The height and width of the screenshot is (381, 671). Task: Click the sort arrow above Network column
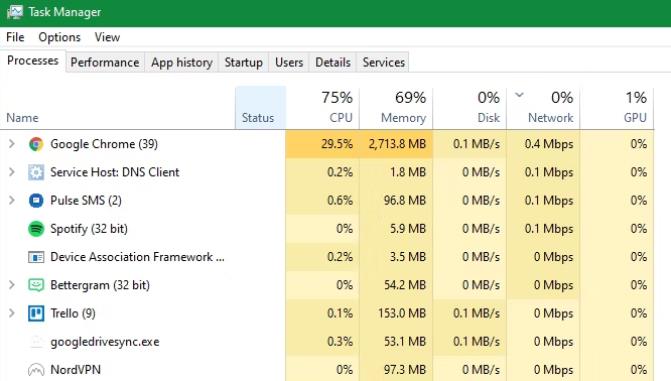pos(519,95)
